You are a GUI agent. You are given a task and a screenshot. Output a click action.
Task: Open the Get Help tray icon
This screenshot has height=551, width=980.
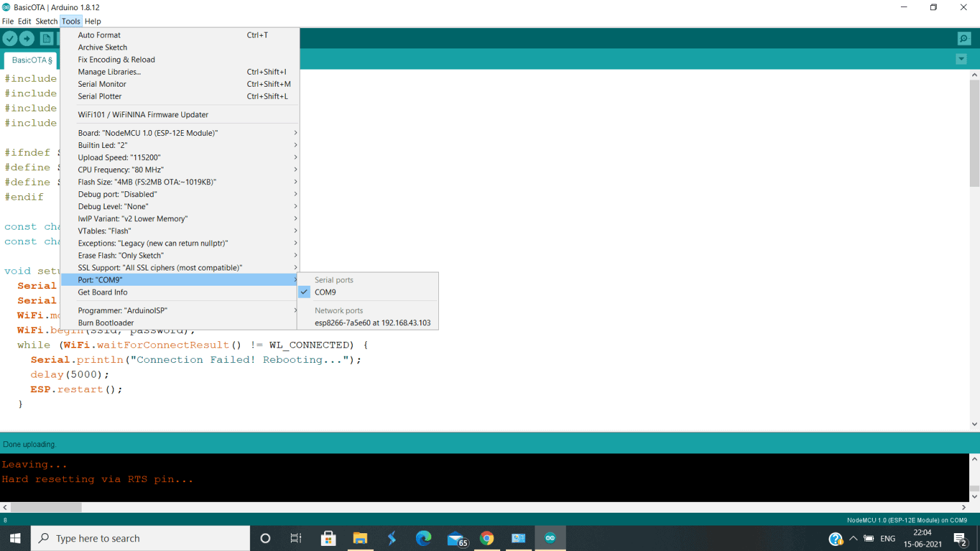click(835, 539)
